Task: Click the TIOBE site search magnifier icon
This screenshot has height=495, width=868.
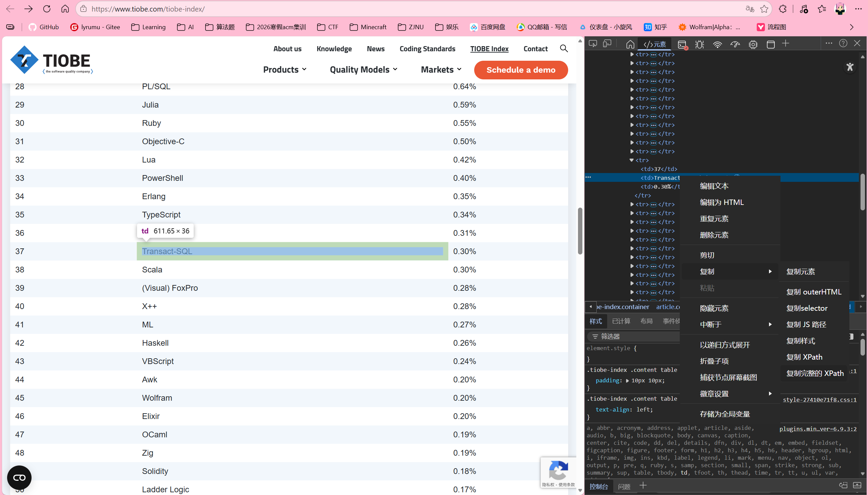Action: [x=564, y=49]
